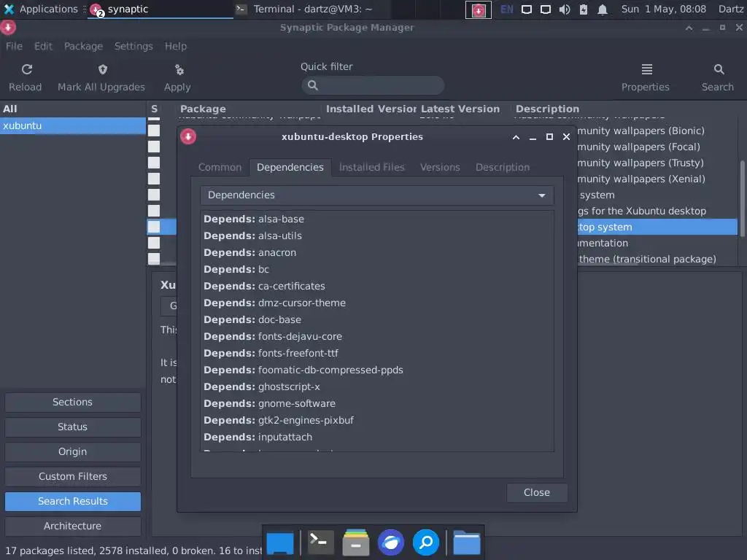Click the first display icon in system tray
Screen dimensions: 747x560
click(527, 9)
